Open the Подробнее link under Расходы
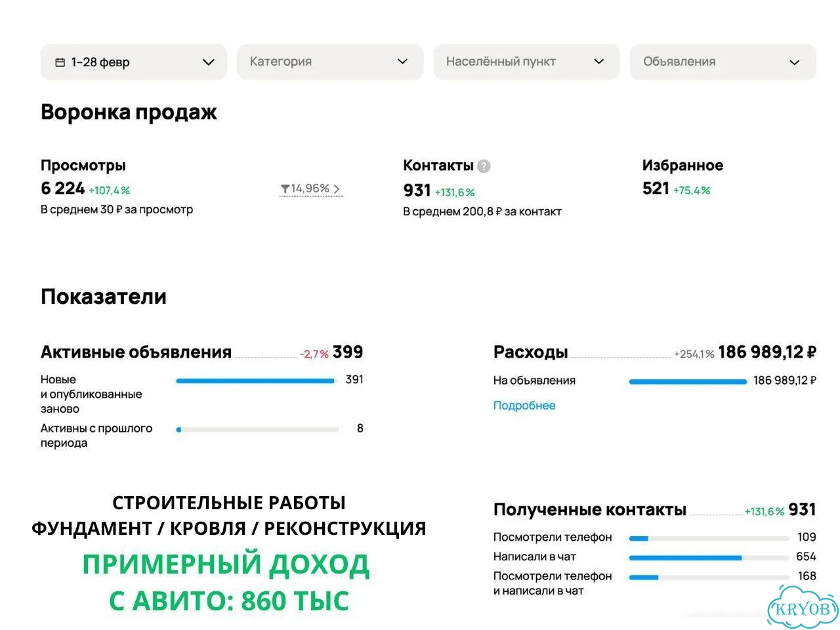 point(524,406)
